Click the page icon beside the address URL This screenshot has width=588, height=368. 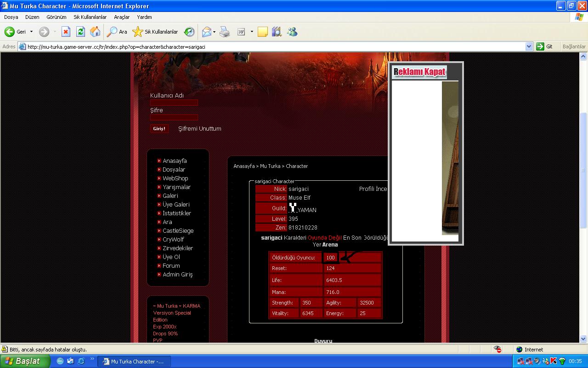coord(22,46)
